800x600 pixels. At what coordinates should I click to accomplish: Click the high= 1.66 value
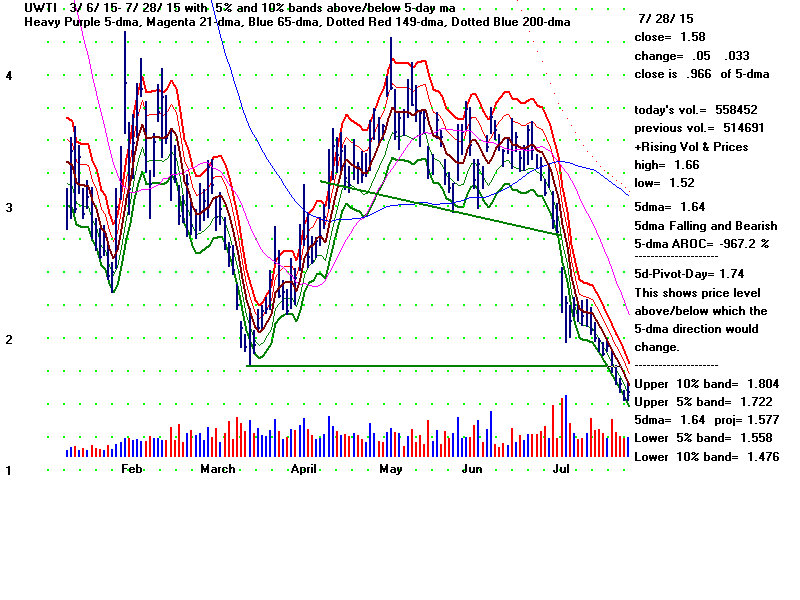(x=667, y=165)
